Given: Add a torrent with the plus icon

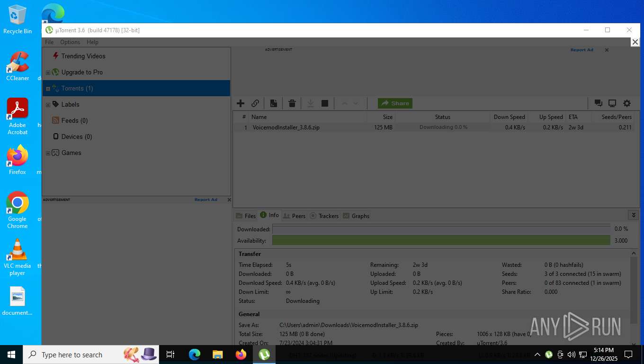Looking at the screenshot, I should 241,103.
